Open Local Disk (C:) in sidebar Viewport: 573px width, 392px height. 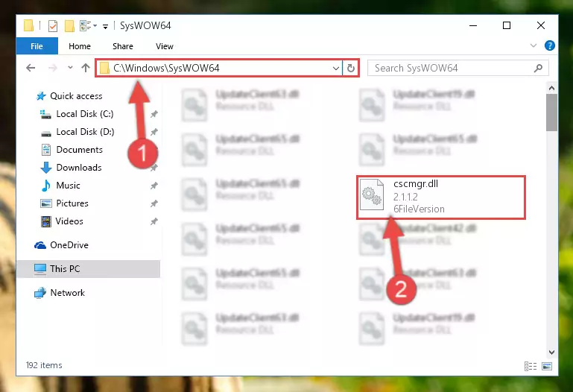tap(77, 114)
